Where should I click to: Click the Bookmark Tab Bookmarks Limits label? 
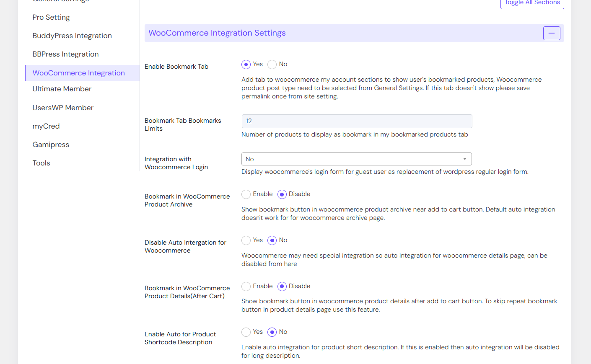coord(183,124)
